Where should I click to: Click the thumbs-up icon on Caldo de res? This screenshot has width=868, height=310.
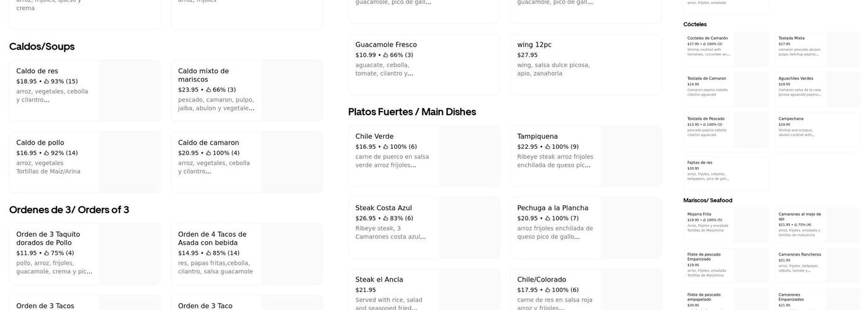(x=46, y=81)
